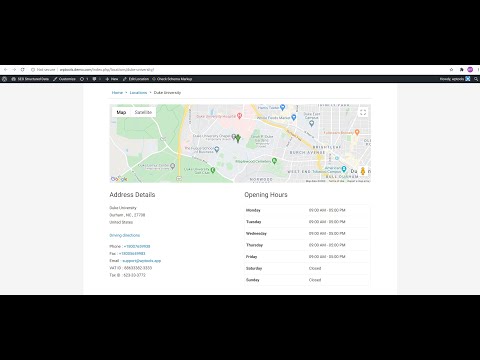480x360 pixels.
Task: Click the Whole Foods Market map pin
Action: pos(294,117)
